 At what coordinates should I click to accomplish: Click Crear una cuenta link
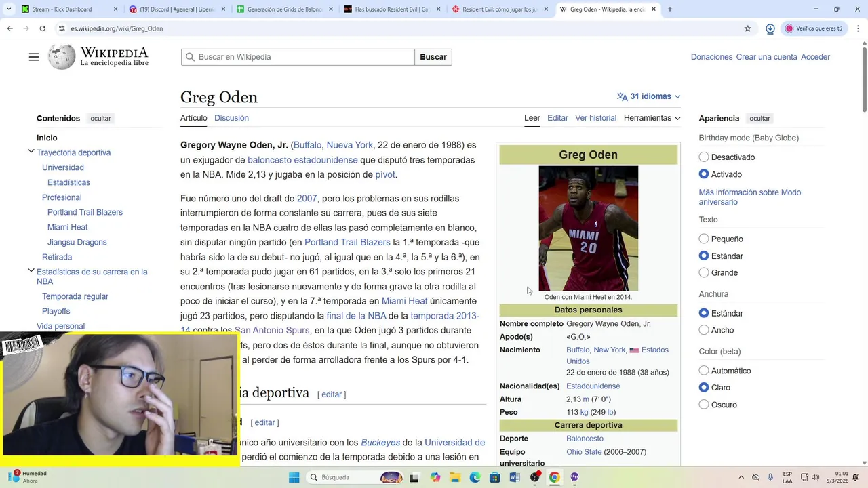766,57
